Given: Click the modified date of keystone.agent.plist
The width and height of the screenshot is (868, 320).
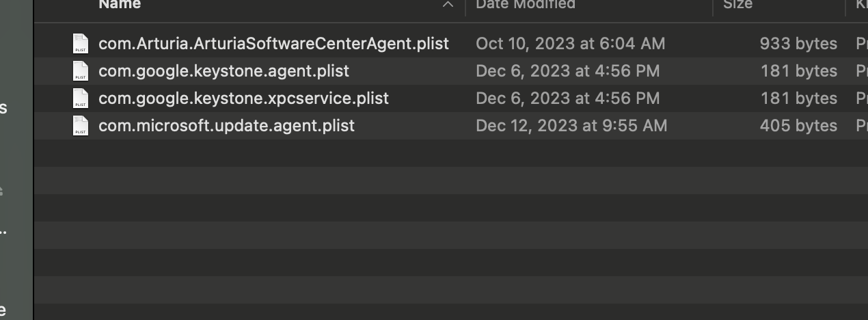Looking at the screenshot, I should click(x=567, y=71).
